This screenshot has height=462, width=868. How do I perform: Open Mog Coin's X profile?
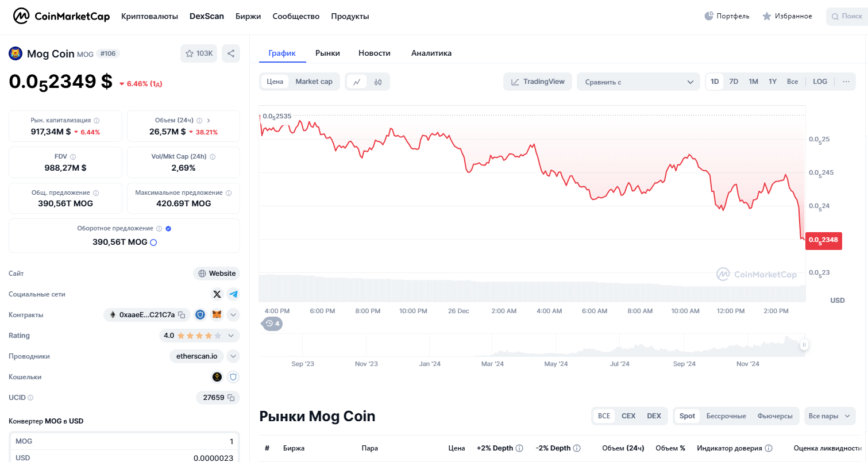pos(217,294)
